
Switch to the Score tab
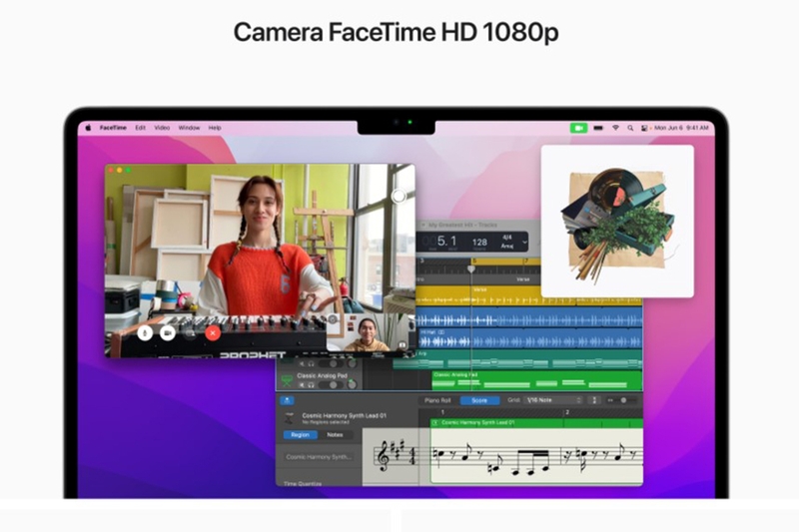tap(479, 400)
